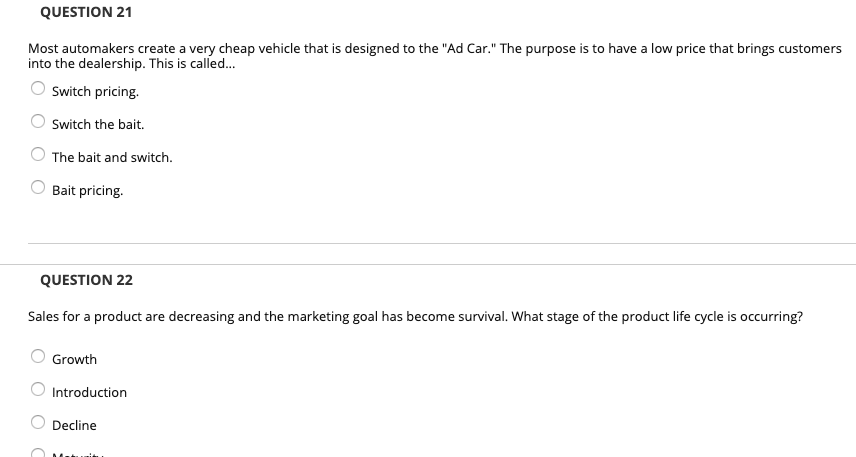Image resolution: width=856 pixels, height=457 pixels.
Task: Pick the "Bait pricing." radio circle
Action: click(x=38, y=187)
